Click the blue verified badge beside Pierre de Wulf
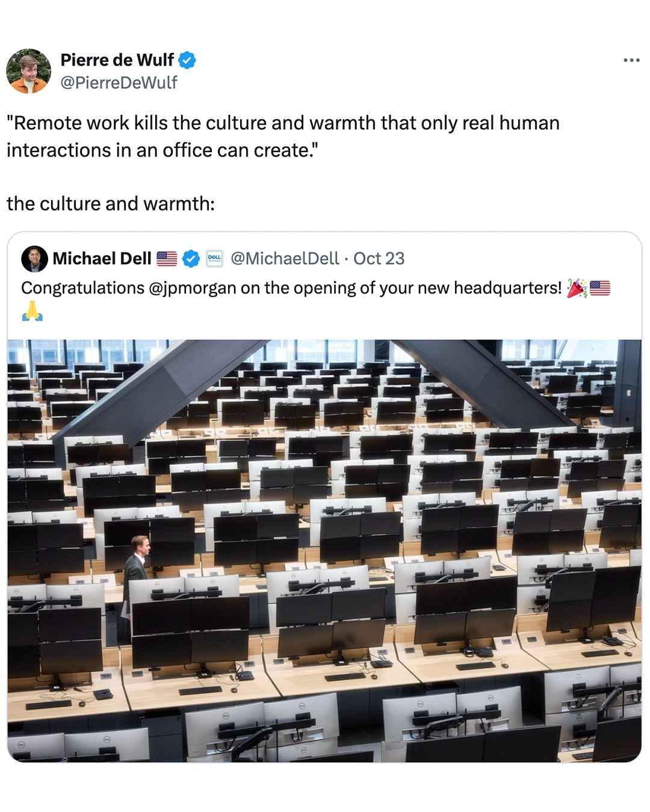 (x=187, y=60)
